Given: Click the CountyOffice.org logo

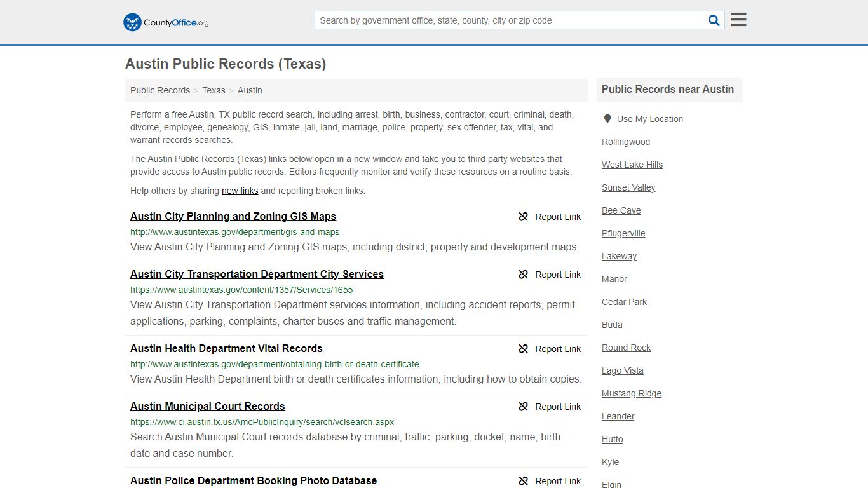Looking at the screenshot, I should 166,22.
